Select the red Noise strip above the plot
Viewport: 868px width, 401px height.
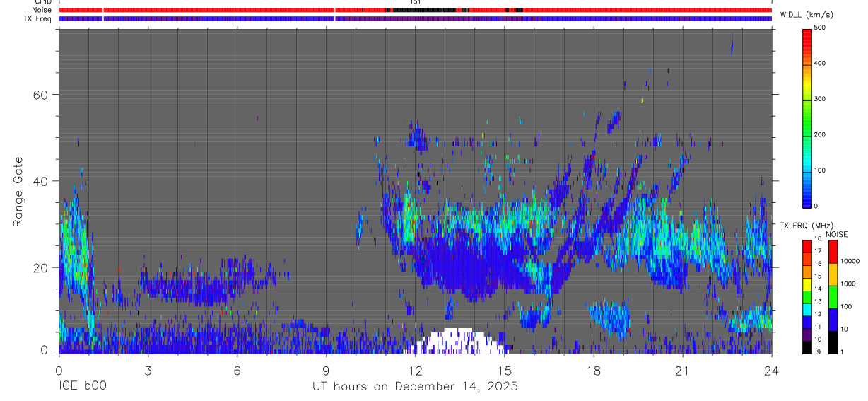(x=415, y=10)
